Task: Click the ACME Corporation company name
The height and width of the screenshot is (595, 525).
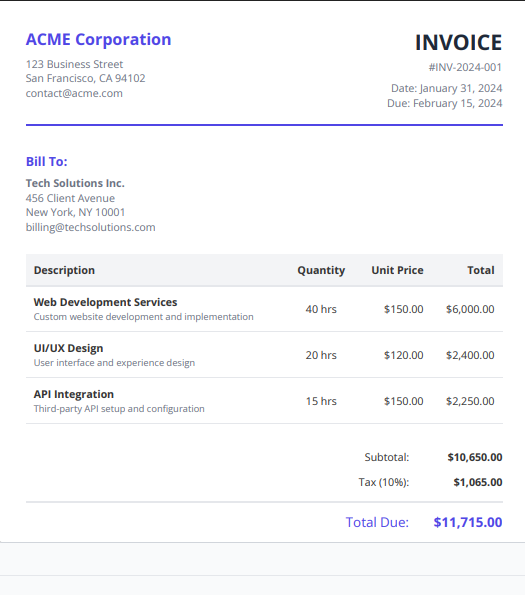Action: (99, 39)
